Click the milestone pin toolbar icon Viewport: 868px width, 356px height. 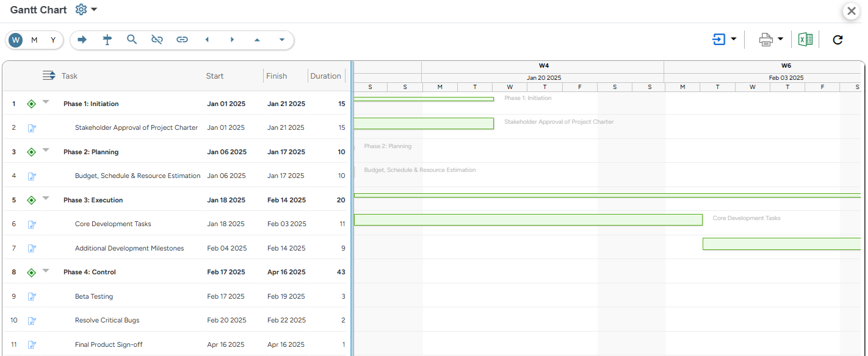(x=107, y=40)
